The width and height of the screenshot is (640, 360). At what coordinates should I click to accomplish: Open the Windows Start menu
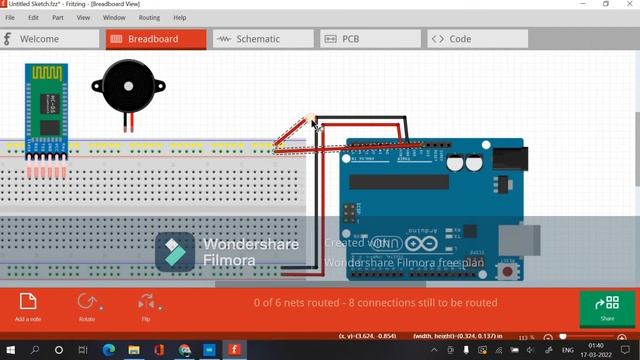tap(11, 350)
